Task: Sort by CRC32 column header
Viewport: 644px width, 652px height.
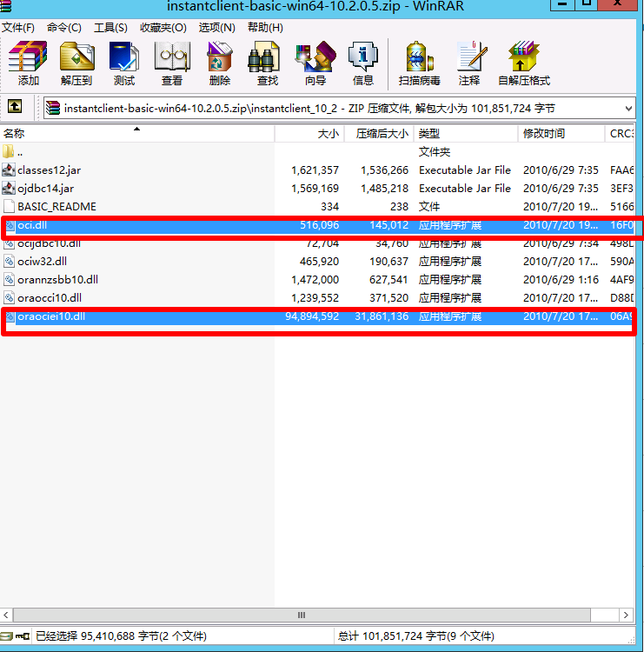Action: pos(620,134)
